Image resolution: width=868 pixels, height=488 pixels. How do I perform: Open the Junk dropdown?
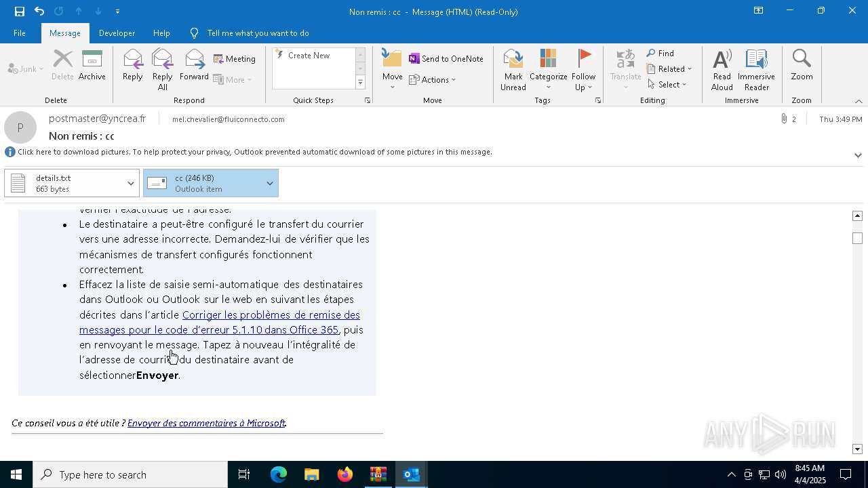click(26, 69)
